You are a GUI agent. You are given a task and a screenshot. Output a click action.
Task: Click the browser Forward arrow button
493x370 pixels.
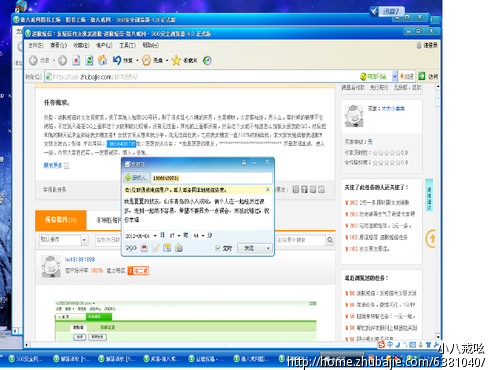coord(62,60)
